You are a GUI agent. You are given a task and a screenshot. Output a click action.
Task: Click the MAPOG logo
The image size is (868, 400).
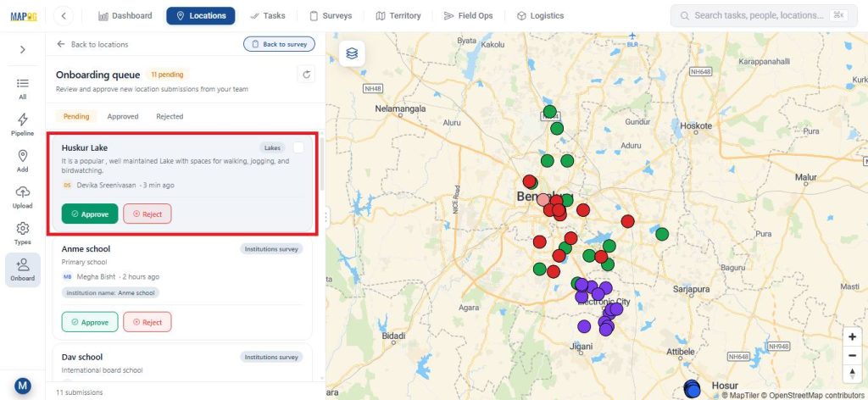23,16
